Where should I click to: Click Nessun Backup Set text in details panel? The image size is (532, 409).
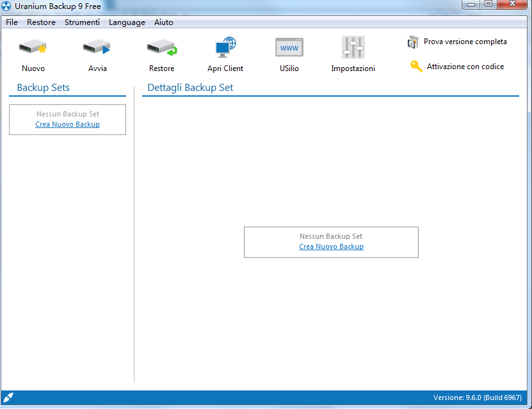click(331, 236)
